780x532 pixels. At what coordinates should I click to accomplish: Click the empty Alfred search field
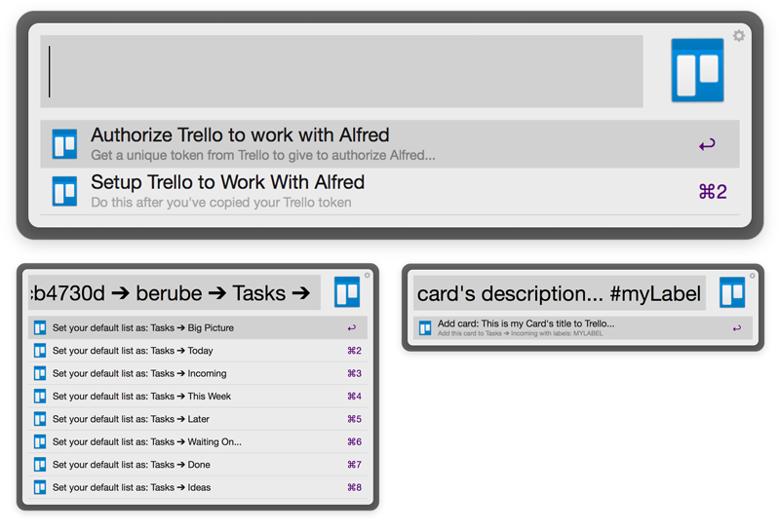point(341,71)
